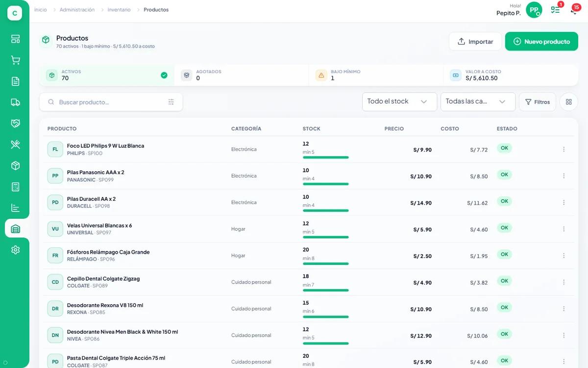Sort by Producto column header
The image size is (588, 368).
(x=62, y=129)
